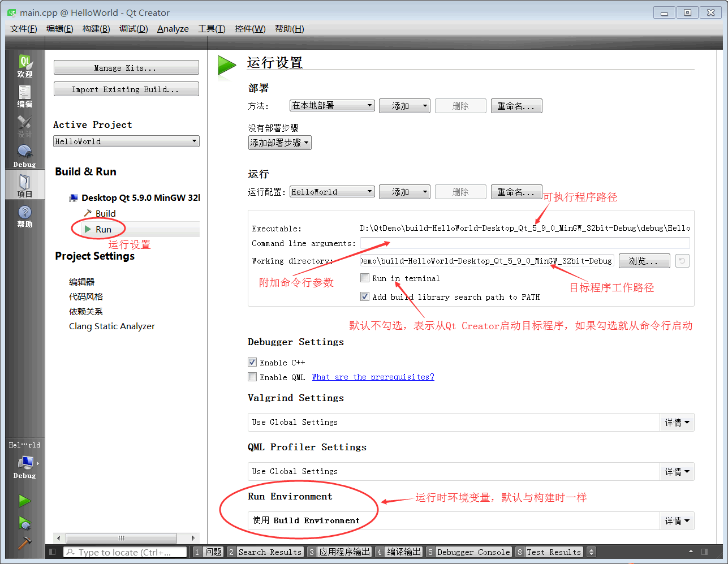728x564 pixels.
Task: Select Desktop Qt 5.9.0 MinGW 32bit kit
Action: point(135,197)
